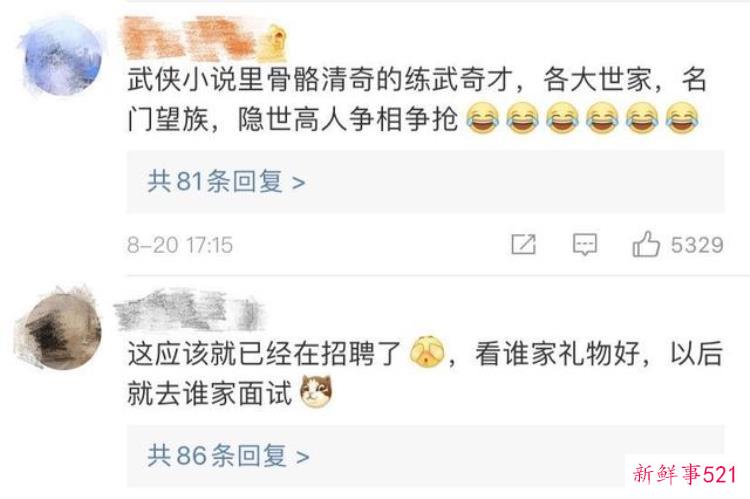The width and height of the screenshot is (750, 499).
Task: Click the text line 就去谁家面试
Action: click(x=210, y=393)
